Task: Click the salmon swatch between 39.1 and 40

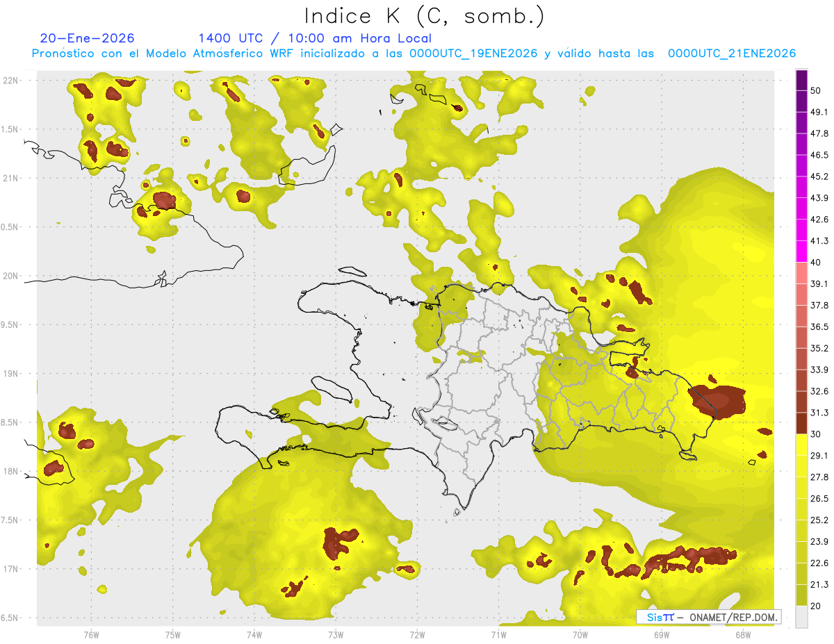Action: point(801,273)
